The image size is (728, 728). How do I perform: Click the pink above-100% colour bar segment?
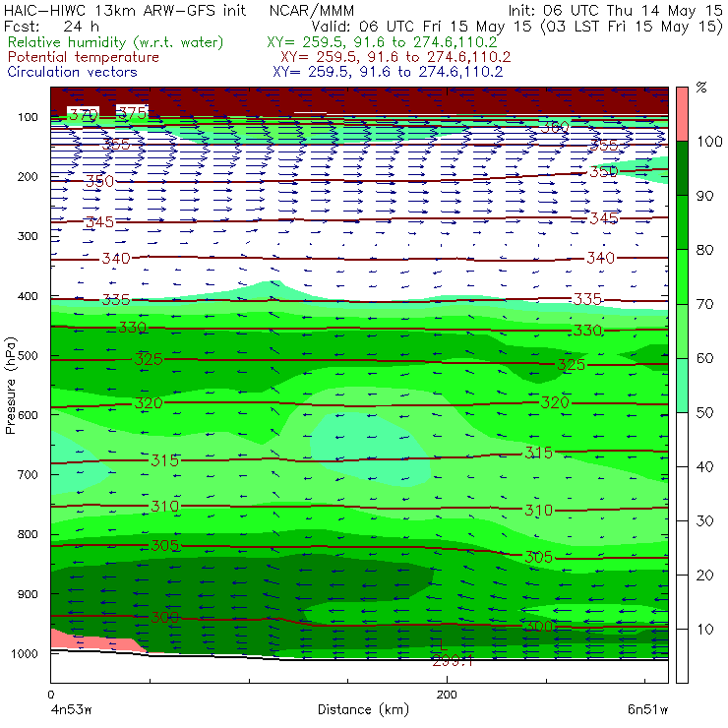(682, 114)
